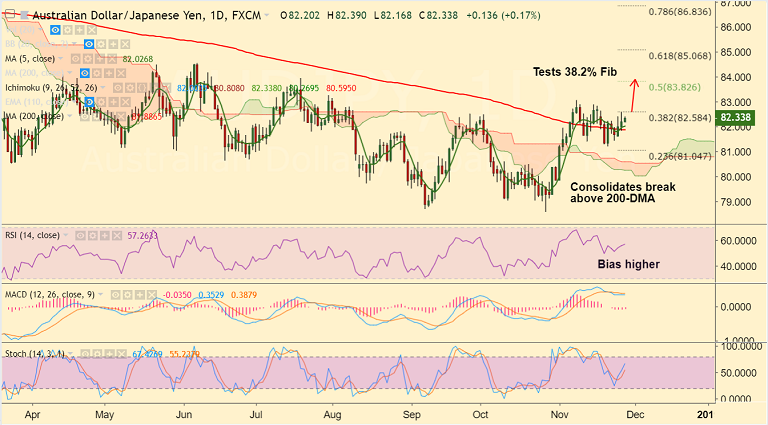Remove MA (5, close) indicator with X
Image resolution: width=768 pixels, height=425 pixels.
pyautogui.click(x=112, y=59)
